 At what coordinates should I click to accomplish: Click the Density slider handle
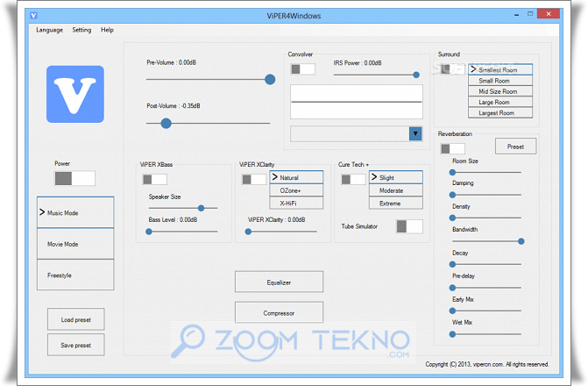pos(453,218)
